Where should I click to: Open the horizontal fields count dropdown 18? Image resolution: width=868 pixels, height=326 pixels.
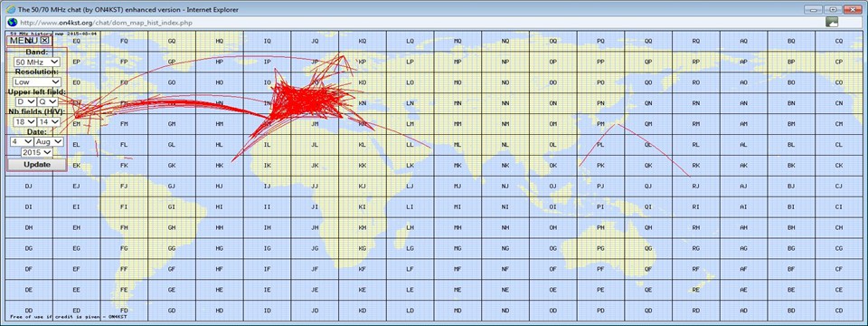(x=24, y=121)
